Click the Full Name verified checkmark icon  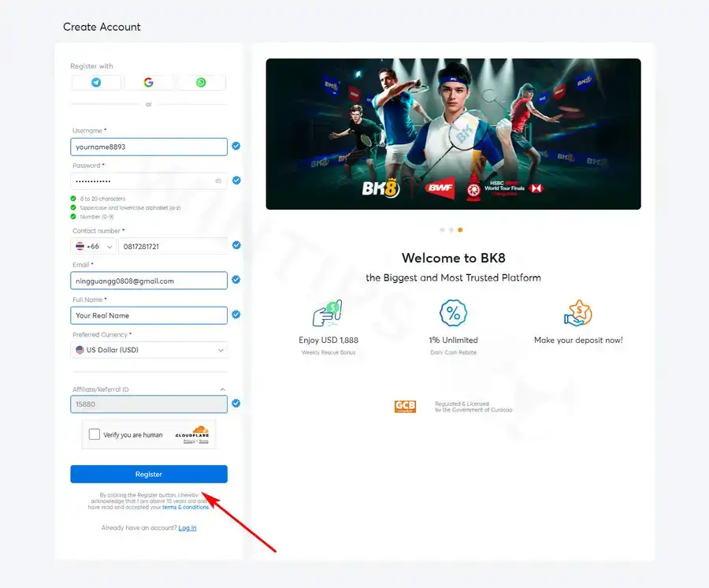236,314
